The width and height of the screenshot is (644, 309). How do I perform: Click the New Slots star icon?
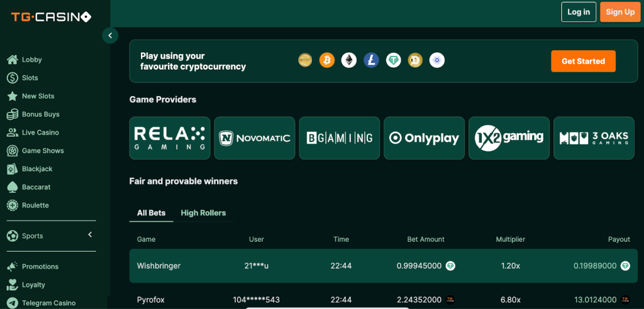click(x=13, y=96)
